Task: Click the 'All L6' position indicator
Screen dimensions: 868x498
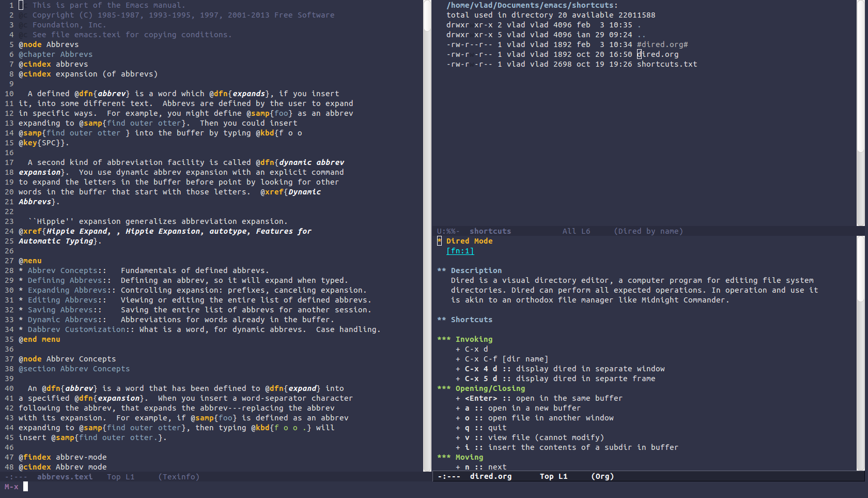Action: [x=576, y=231]
